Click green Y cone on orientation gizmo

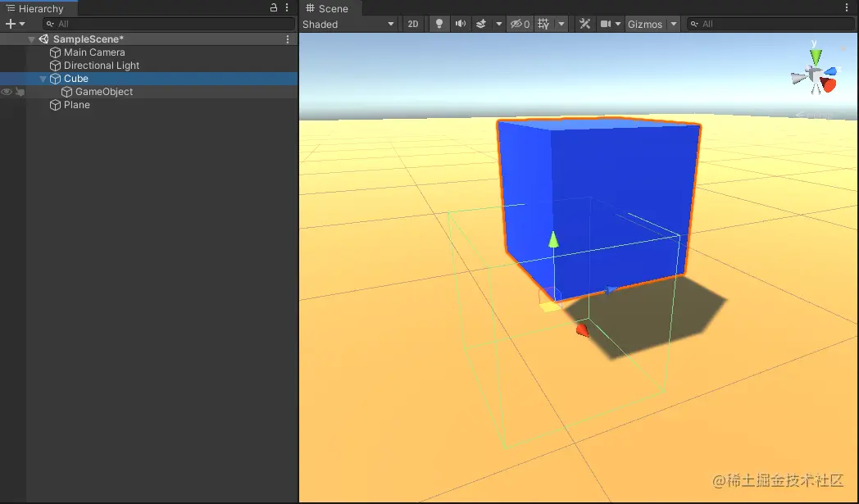[x=816, y=57]
